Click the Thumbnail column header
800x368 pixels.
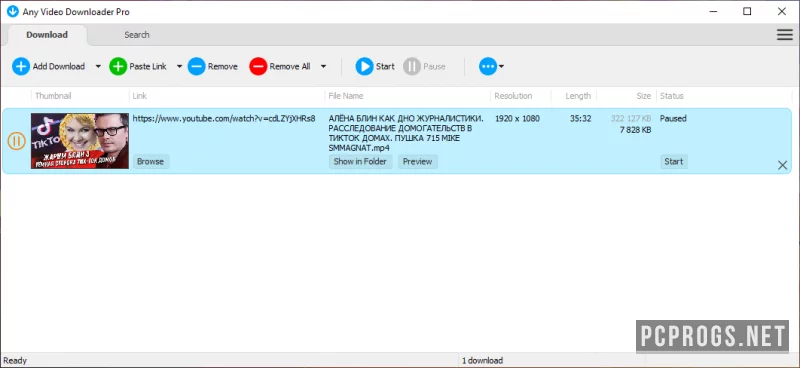[x=53, y=96]
